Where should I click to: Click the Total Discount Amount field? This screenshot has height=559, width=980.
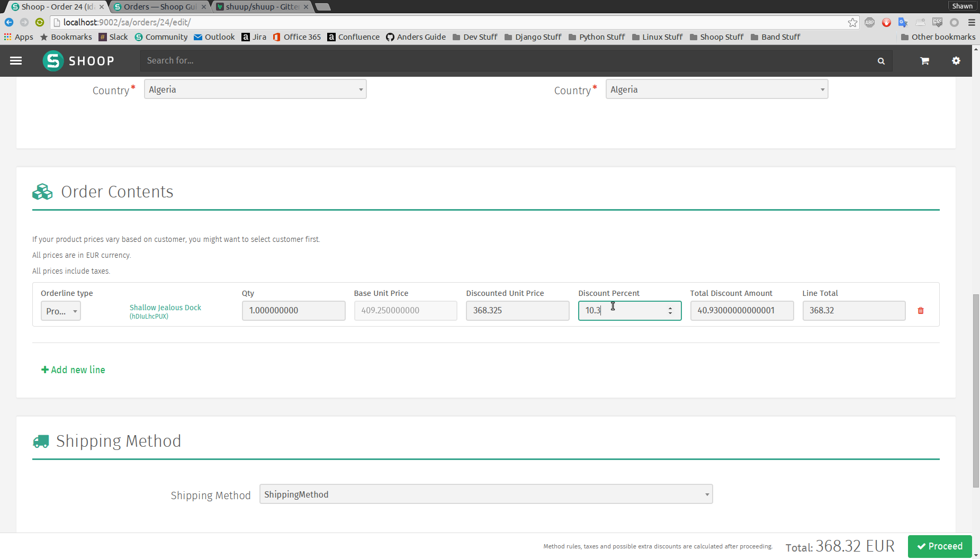click(742, 311)
